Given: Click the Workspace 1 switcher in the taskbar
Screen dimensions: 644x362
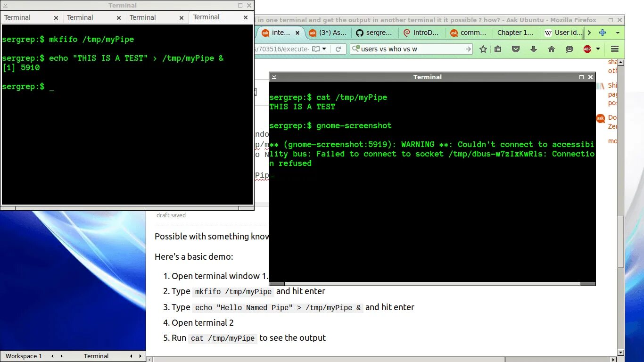Looking at the screenshot, I should pyautogui.click(x=24, y=356).
